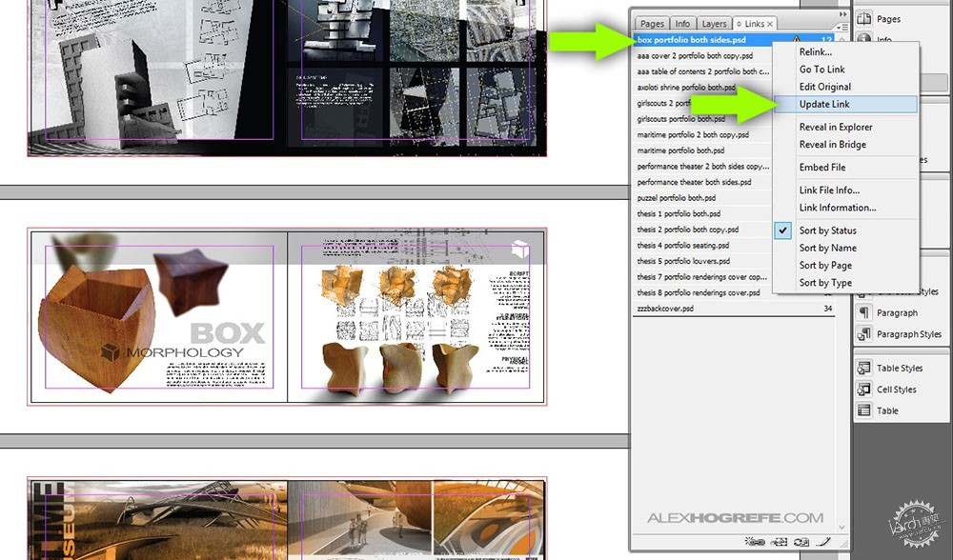The height and width of the screenshot is (560, 953).
Task: Click page number 34 of zzzbackcover.psd
Action: 828,308
